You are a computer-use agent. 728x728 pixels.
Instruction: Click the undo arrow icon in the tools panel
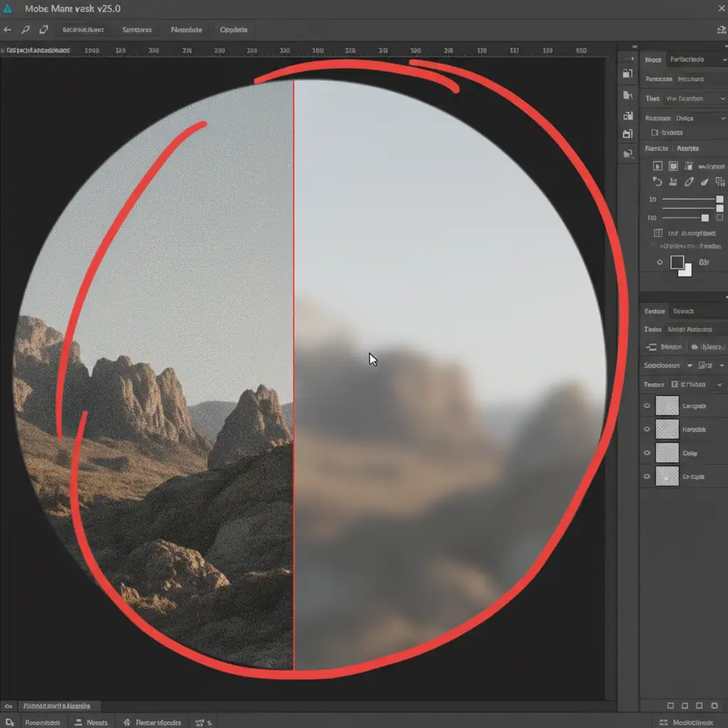(658, 182)
